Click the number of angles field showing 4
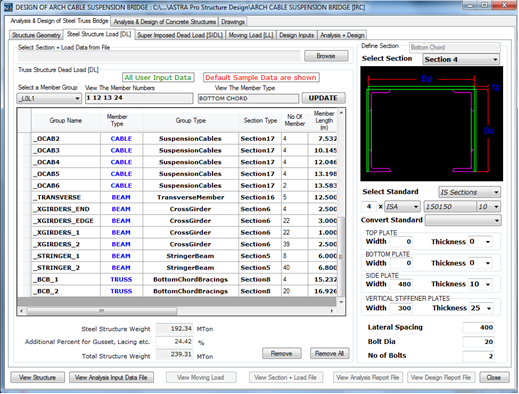The image size is (519, 394). pyautogui.click(x=369, y=207)
